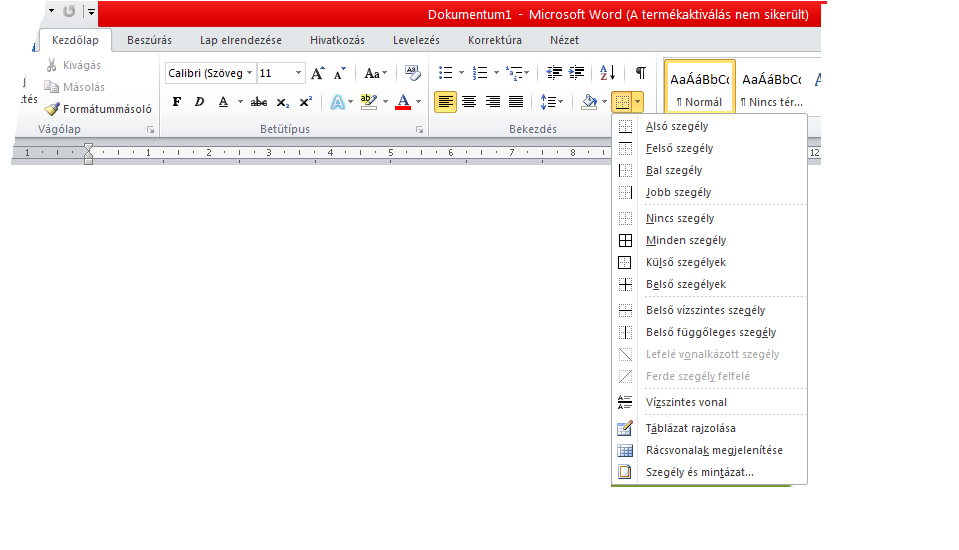This screenshot has width=959, height=550.
Task: Click the Formátummásoló brush icon
Action: (53, 109)
